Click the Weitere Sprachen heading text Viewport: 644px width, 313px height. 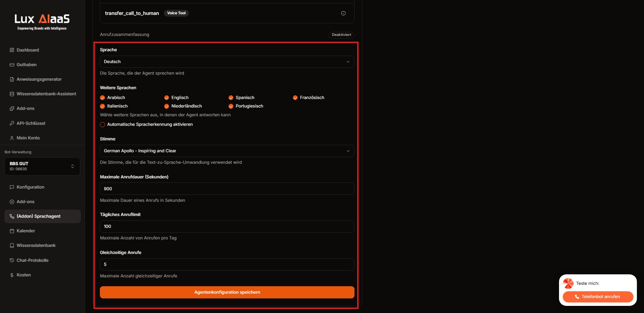[118, 88]
